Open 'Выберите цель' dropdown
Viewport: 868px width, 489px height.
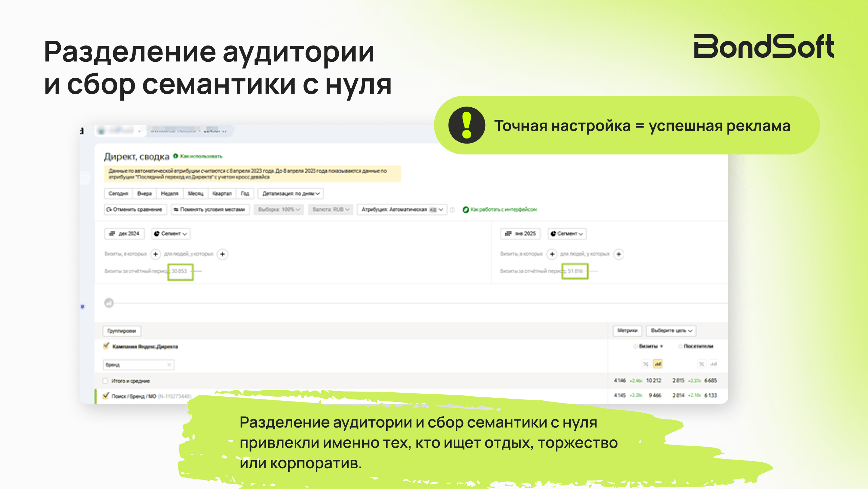tap(671, 331)
